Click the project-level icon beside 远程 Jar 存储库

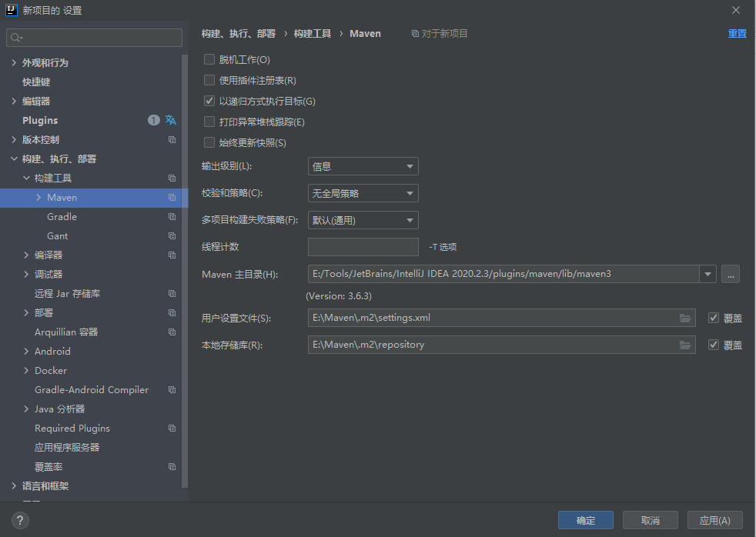tap(172, 293)
